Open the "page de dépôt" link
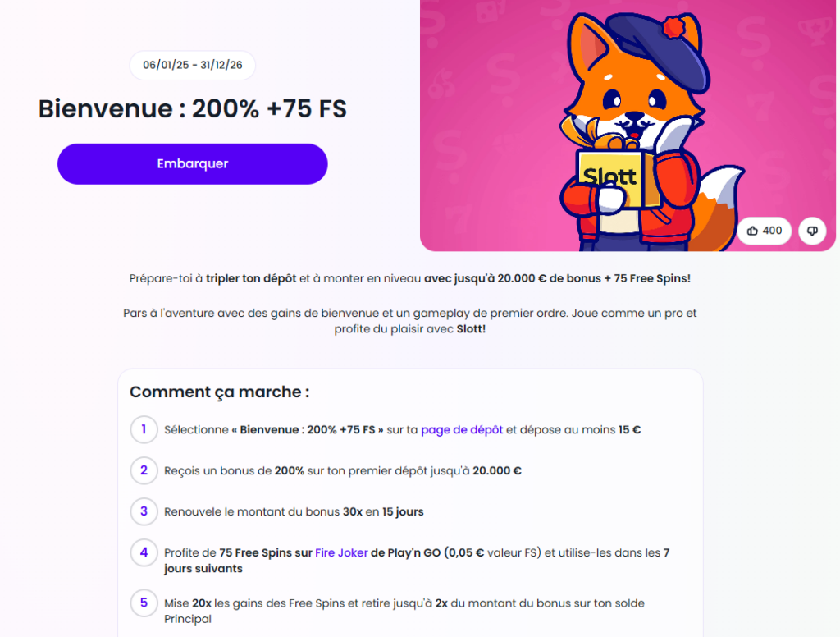The image size is (840, 637). coord(462,429)
